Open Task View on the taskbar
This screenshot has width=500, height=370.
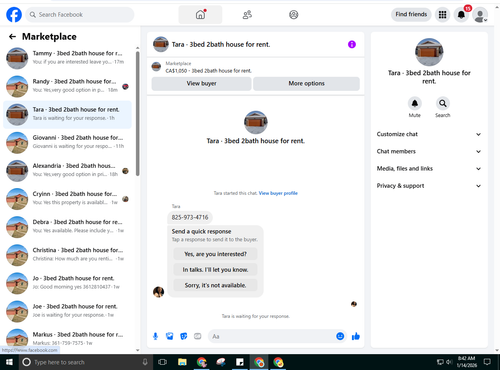click(162, 362)
